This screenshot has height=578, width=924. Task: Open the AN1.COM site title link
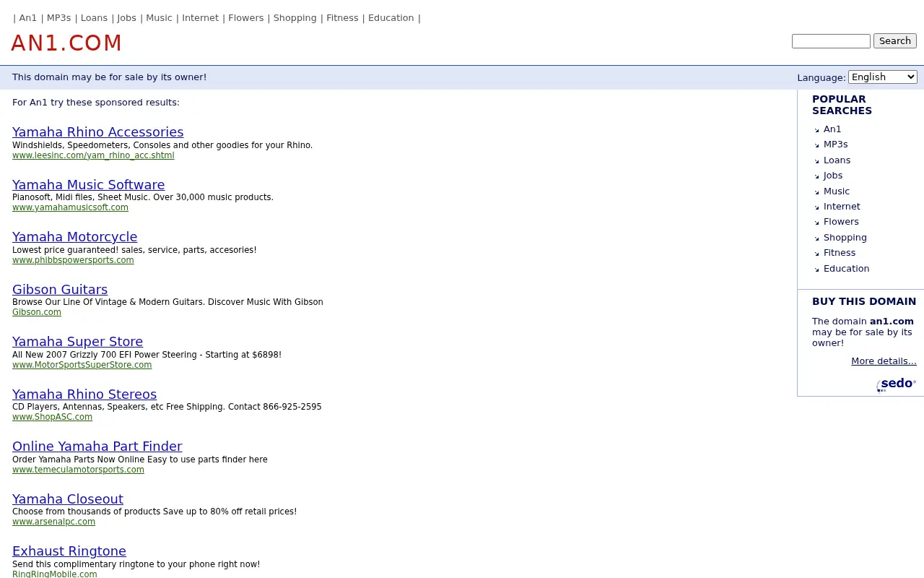[66, 43]
